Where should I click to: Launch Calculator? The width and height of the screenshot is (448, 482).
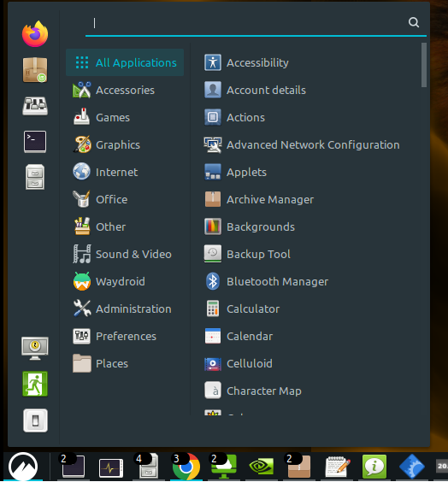pos(309,309)
